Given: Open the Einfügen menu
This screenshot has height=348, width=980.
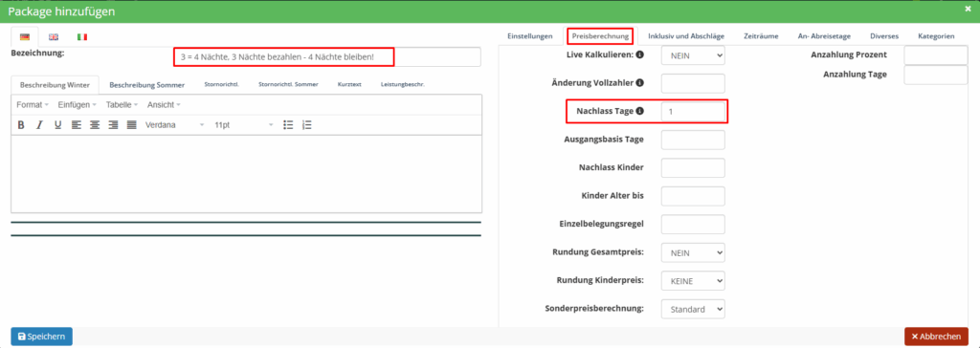Looking at the screenshot, I should coord(77,104).
